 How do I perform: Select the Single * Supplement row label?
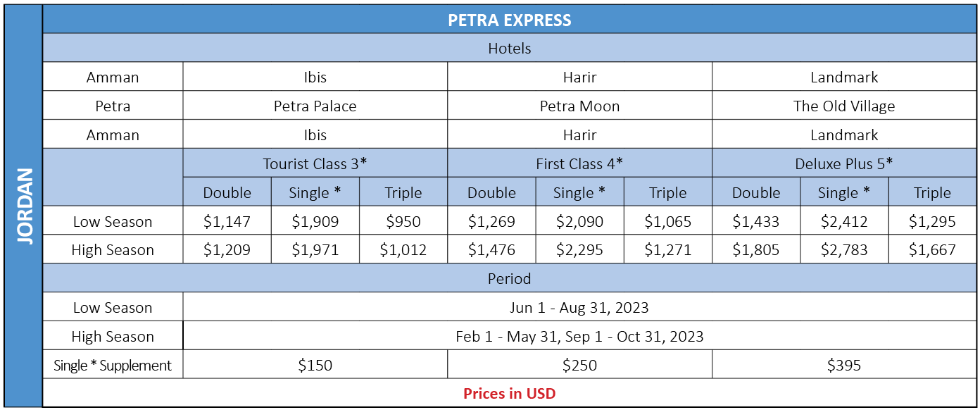click(x=113, y=366)
